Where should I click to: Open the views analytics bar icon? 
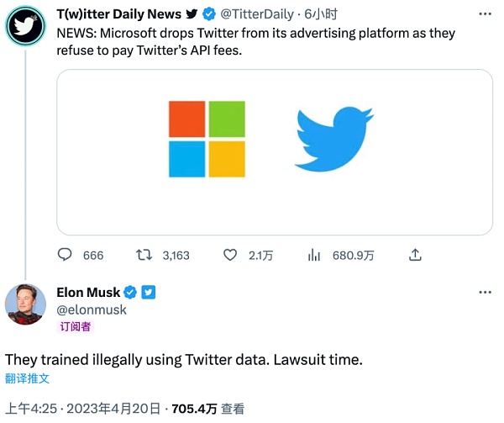(316, 255)
